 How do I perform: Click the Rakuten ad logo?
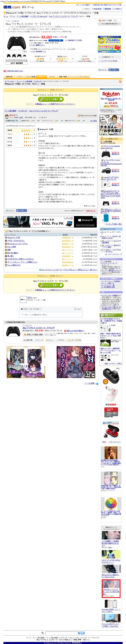(111, 94)
